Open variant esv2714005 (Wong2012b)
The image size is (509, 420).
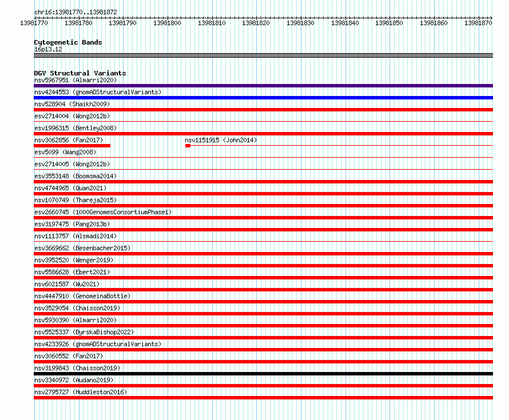pos(72,164)
